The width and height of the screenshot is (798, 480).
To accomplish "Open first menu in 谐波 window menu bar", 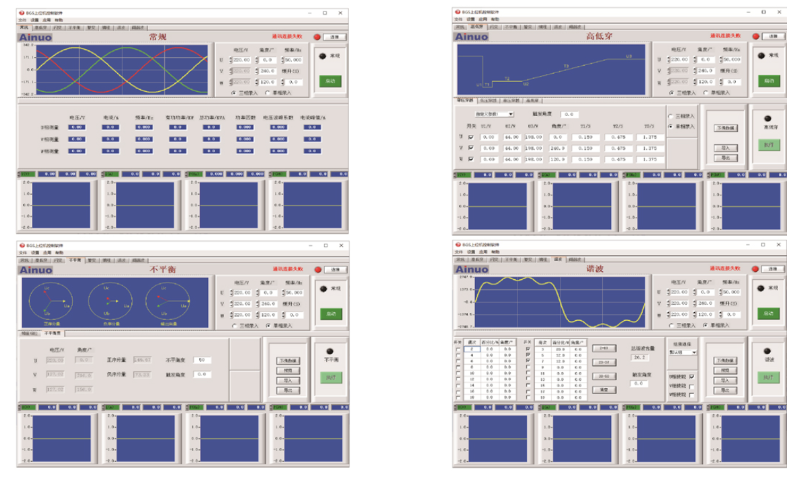I will coord(458,252).
